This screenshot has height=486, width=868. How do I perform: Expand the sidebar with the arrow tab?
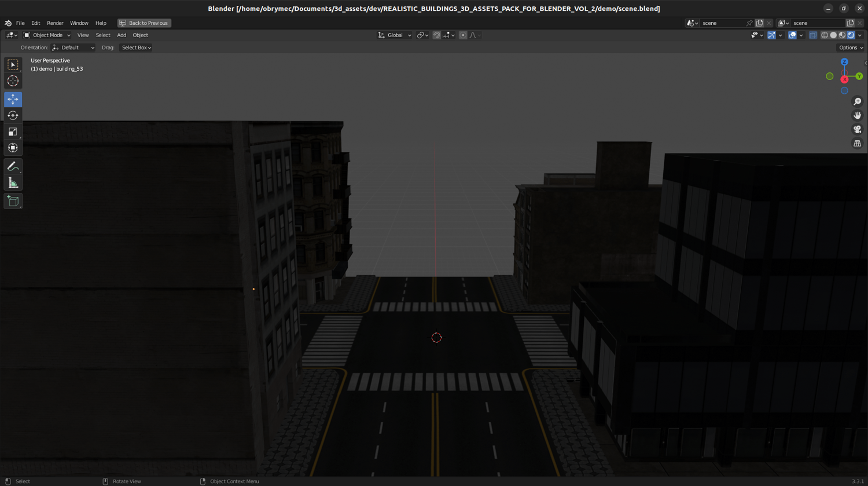coord(866,63)
